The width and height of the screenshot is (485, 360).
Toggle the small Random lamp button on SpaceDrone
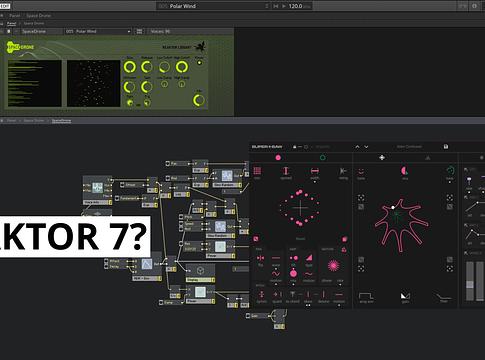pos(199,62)
